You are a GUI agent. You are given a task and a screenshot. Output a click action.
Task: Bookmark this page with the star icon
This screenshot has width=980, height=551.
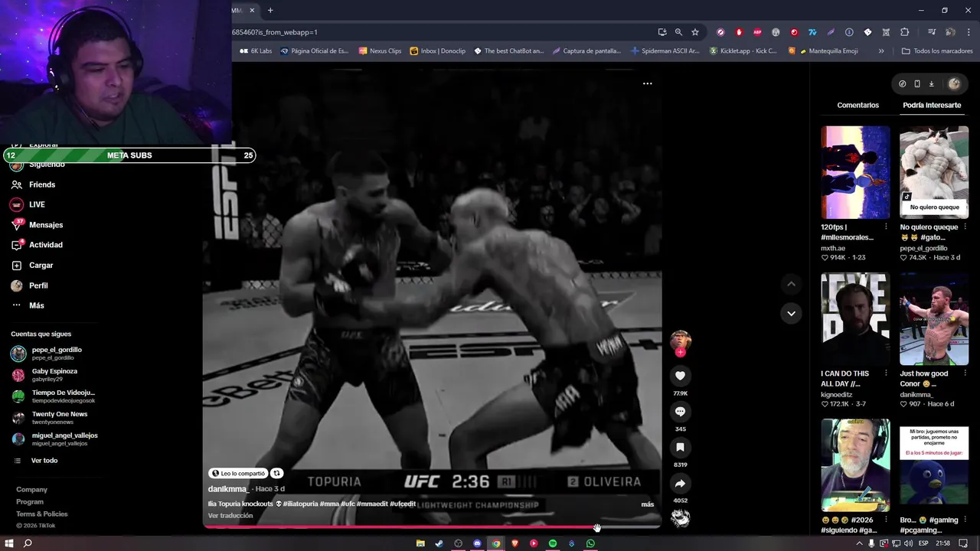[x=695, y=32]
